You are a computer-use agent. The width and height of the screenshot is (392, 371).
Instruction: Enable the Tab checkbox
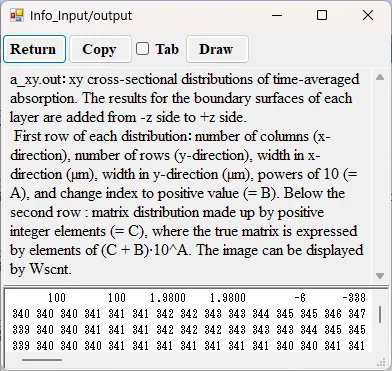click(x=142, y=49)
